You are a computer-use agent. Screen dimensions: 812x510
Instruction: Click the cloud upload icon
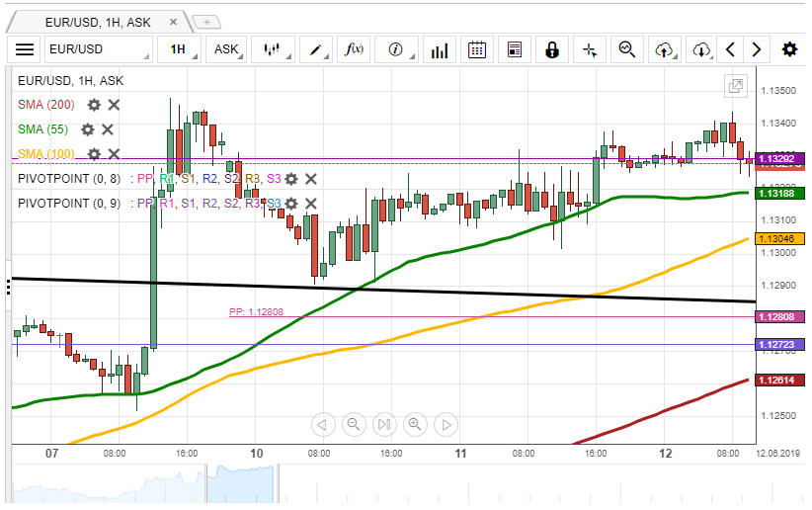click(x=664, y=49)
